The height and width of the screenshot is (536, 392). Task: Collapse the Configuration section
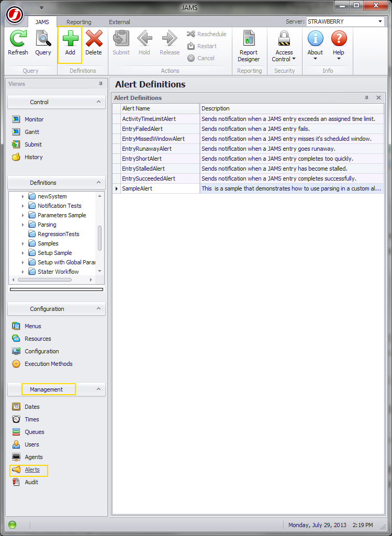pyautogui.click(x=98, y=309)
